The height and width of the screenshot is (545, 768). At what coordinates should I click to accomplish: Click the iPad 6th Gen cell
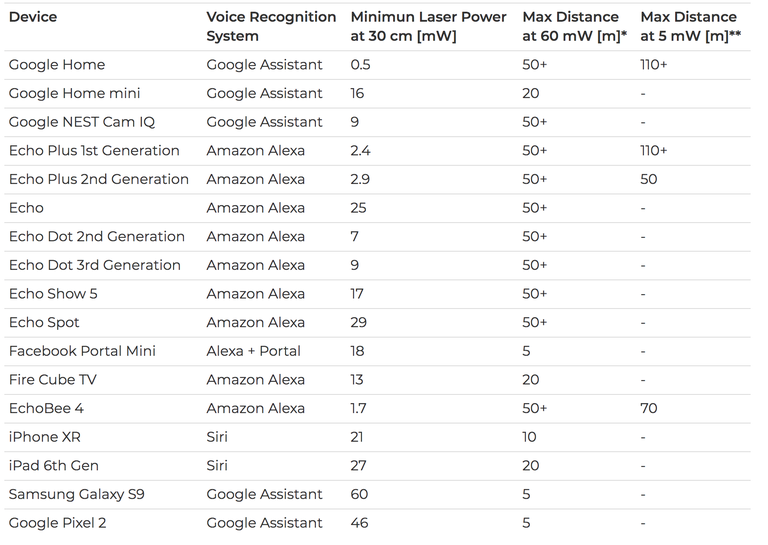[x=54, y=465]
